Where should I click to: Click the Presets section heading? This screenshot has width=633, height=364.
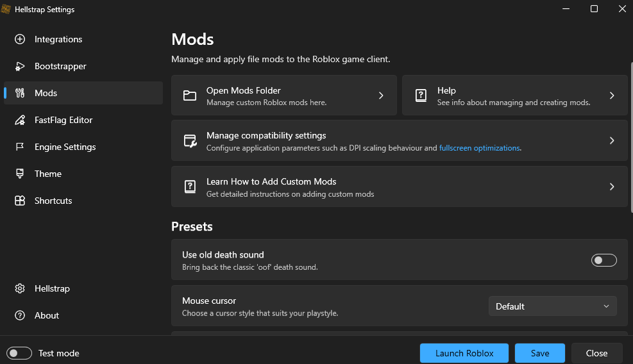[192, 227]
